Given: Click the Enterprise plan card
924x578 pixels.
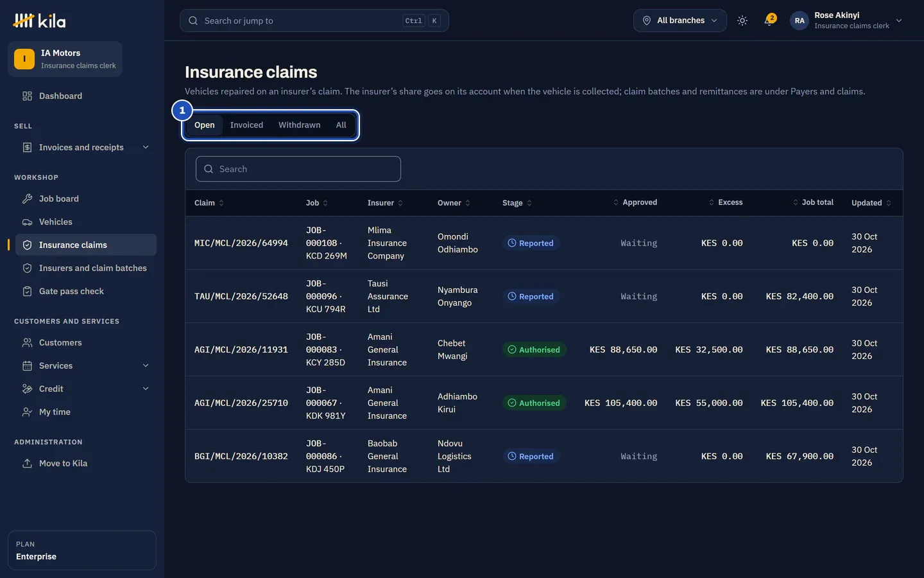Looking at the screenshot, I should pyautogui.click(x=82, y=550).
